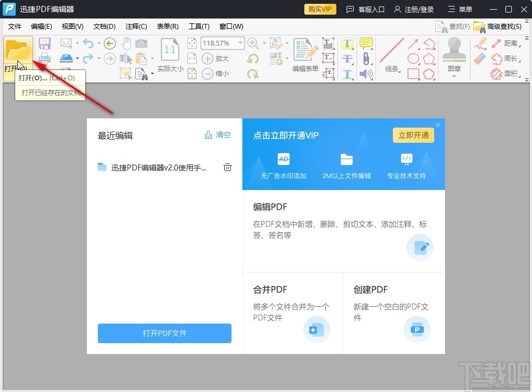Open the 工具(T) menu

pyautogui.click(x=199, y=26)
